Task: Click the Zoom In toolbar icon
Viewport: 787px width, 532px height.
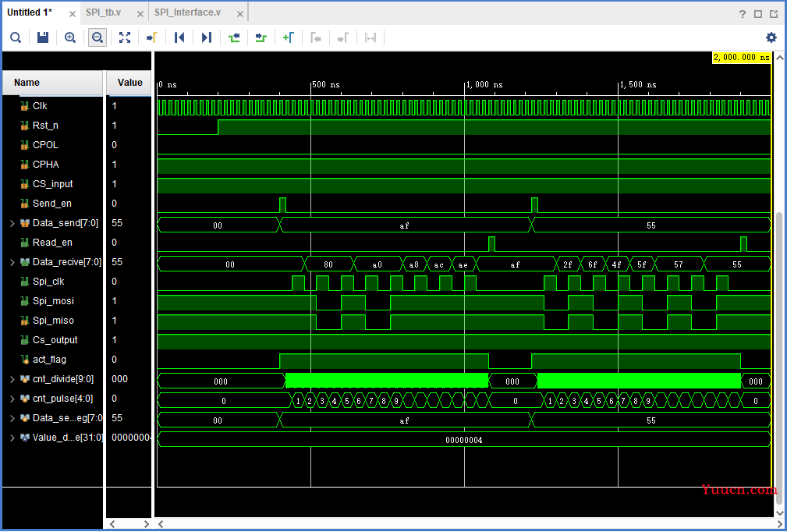Action: pyautogui.click(x=70, y=37)
